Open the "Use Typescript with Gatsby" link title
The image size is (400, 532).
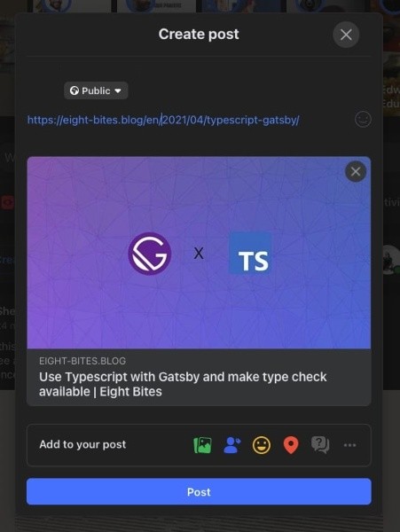(183, 384)
